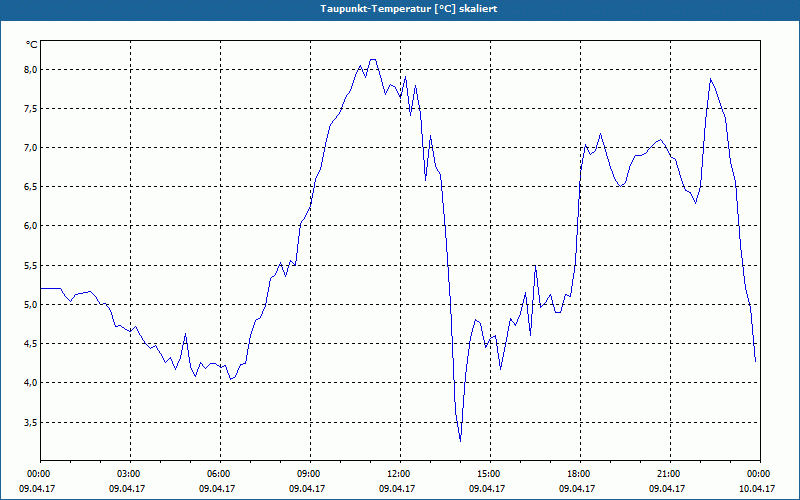Click the '06:00' time label
This screenshot has width=800, height=500.
[x=220, y=474]
